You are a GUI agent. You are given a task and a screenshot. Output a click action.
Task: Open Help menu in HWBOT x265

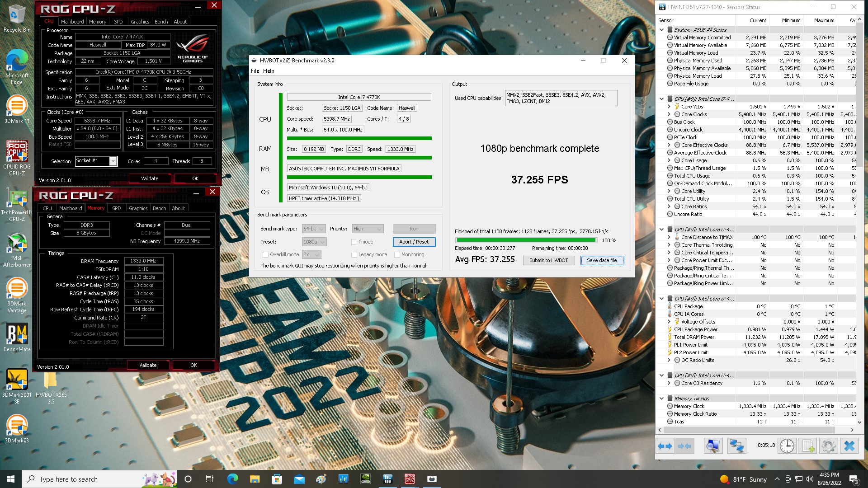point(269,71)
